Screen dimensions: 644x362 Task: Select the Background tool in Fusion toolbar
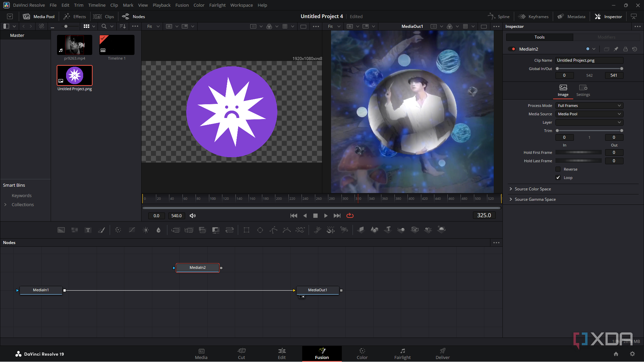click(61, 230)
